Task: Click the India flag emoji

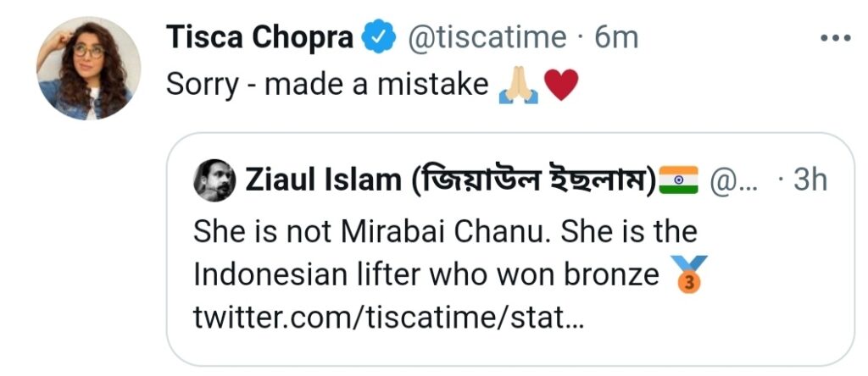Action: (678, 180)
